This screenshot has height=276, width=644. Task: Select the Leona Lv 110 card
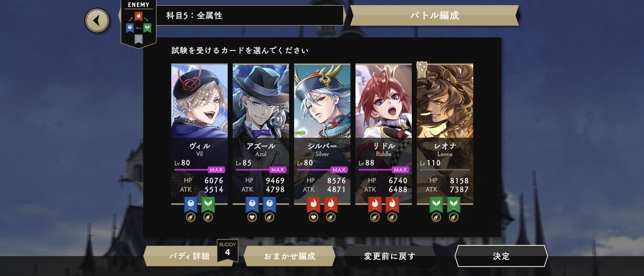445,134
